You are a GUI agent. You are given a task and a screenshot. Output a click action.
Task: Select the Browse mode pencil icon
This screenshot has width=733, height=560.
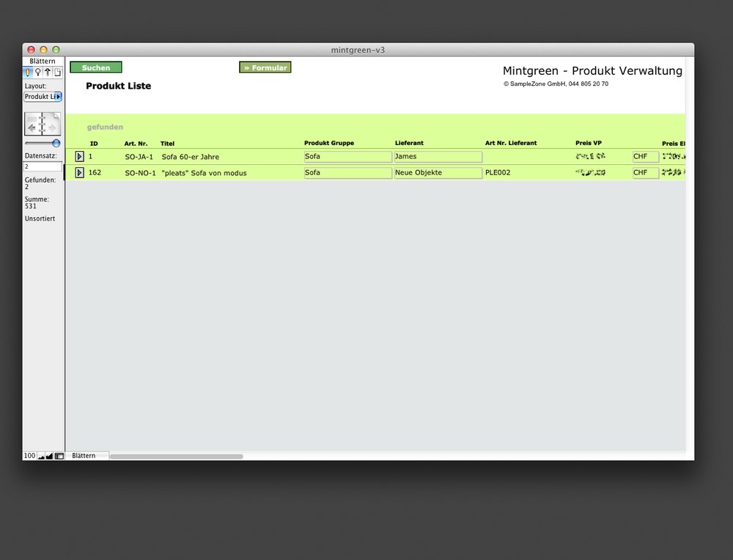click(x=28, y=73)
